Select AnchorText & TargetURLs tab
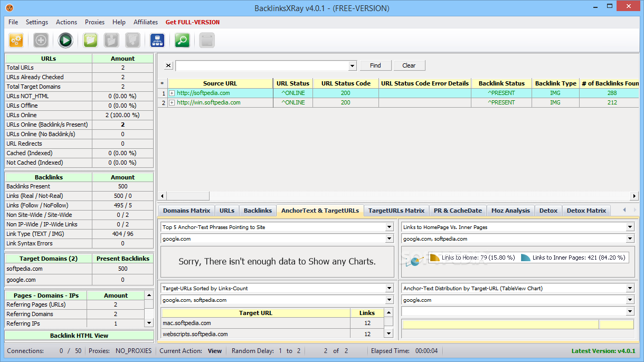 click(320, 210)
